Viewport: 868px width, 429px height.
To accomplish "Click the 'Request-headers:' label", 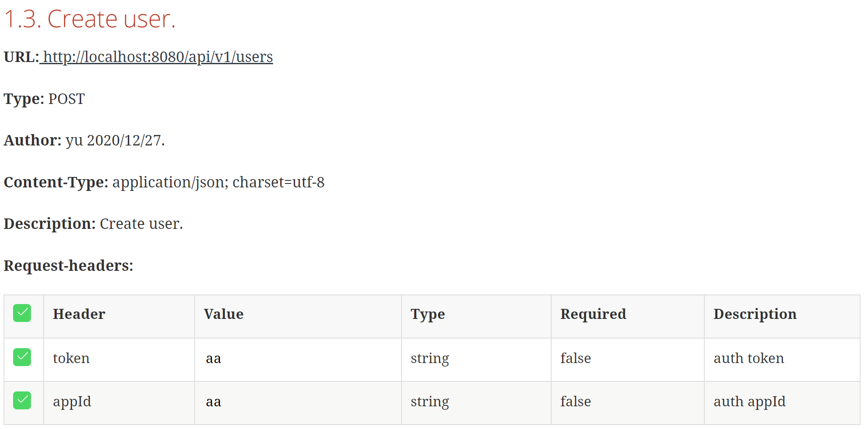I will coord(69,266).
